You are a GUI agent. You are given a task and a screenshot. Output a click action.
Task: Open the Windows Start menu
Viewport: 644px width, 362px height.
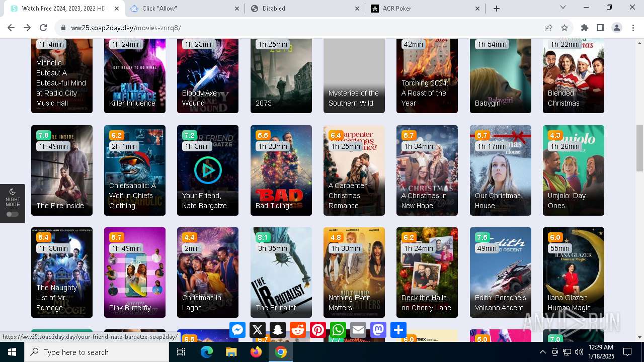point(12,352)
